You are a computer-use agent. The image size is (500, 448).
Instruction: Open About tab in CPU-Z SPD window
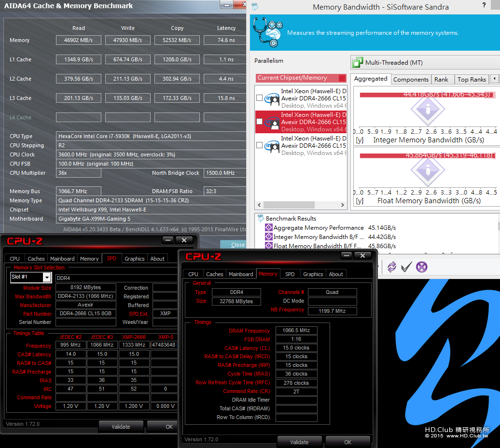pyautogui.click(x=157, y=259)
